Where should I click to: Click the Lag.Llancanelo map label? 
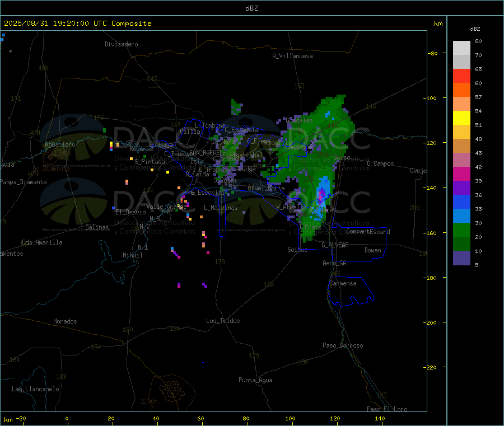pos(35,389)
